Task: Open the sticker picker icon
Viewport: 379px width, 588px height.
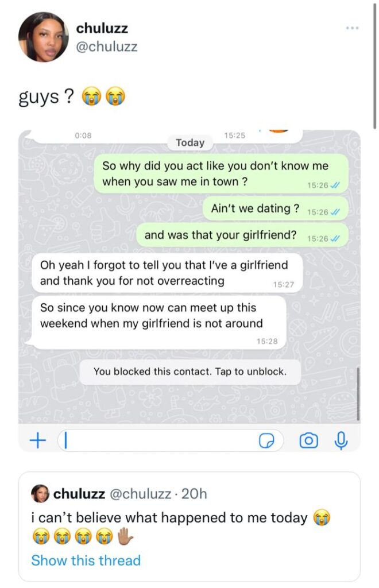Action: (x=266, y=440)
